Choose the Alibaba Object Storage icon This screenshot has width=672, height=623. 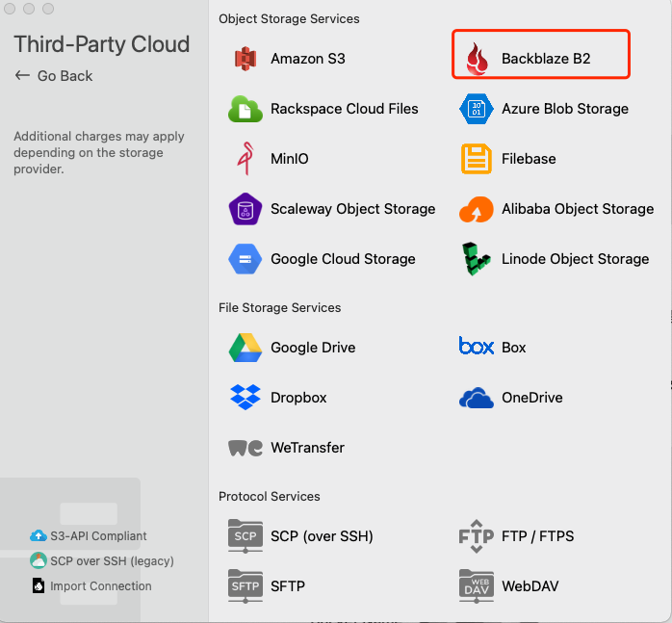pyautogui.click(x=477, y=209)
